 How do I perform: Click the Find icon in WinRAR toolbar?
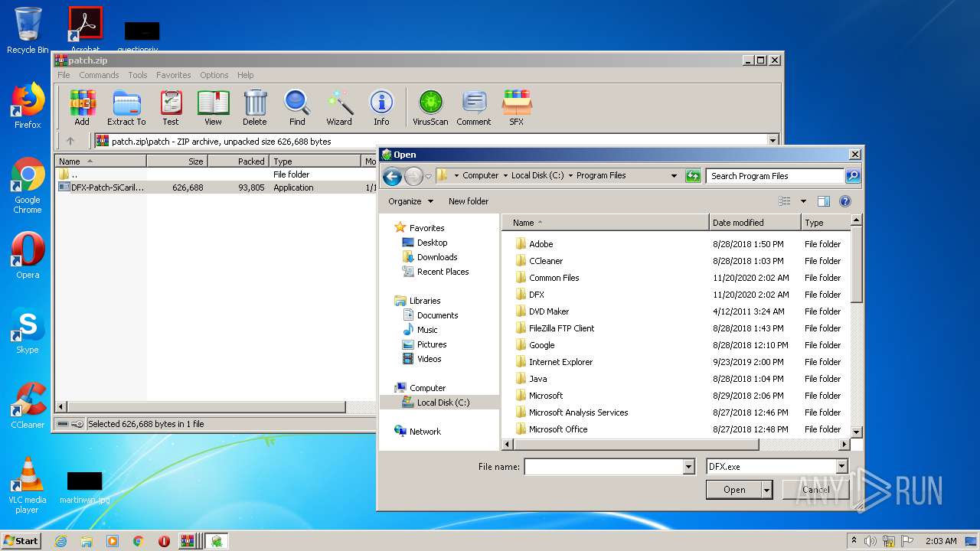pos(297,108)
